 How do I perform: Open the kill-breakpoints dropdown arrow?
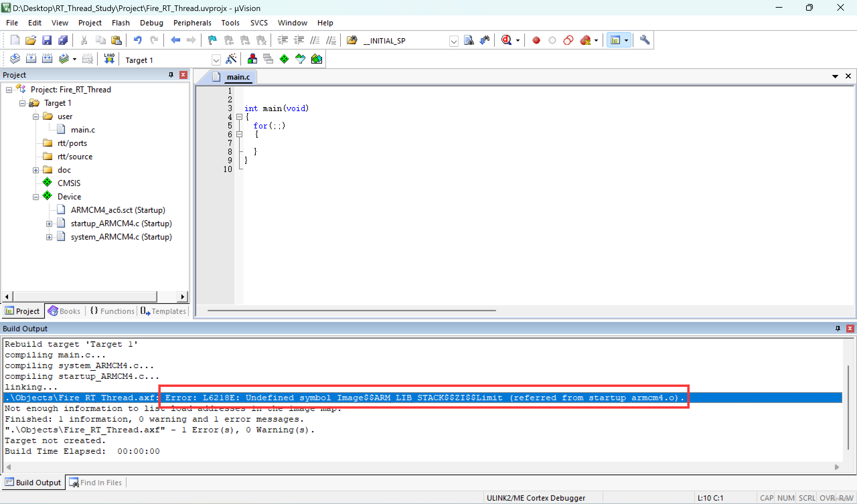[x=596, y=41]
